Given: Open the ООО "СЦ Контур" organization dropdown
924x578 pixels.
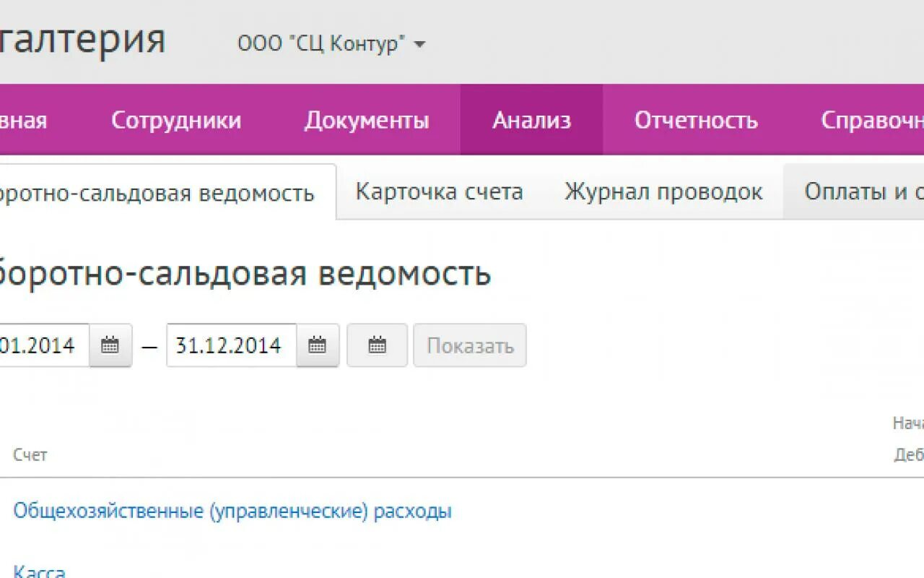Looking at the screenshot, I should tap(331, 43).
